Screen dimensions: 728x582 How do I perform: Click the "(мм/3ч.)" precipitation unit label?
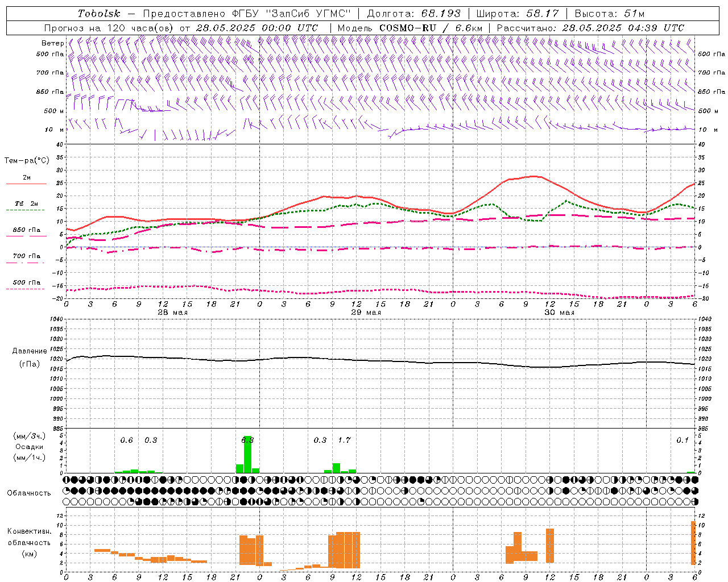tap(29, 436)
